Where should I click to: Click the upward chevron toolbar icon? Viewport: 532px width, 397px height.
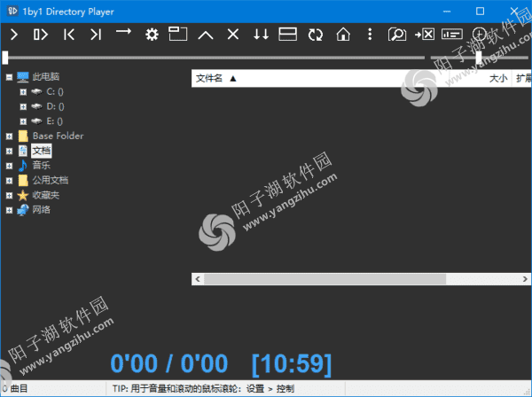[206, 35]
